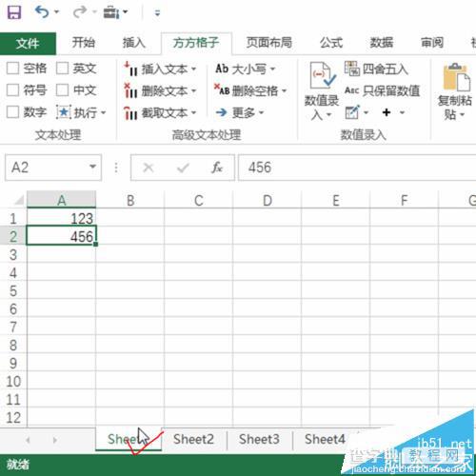Expand the 删除文本 dropdown arrow
This screenshot has height=476, width=476.
click(193, 91)
